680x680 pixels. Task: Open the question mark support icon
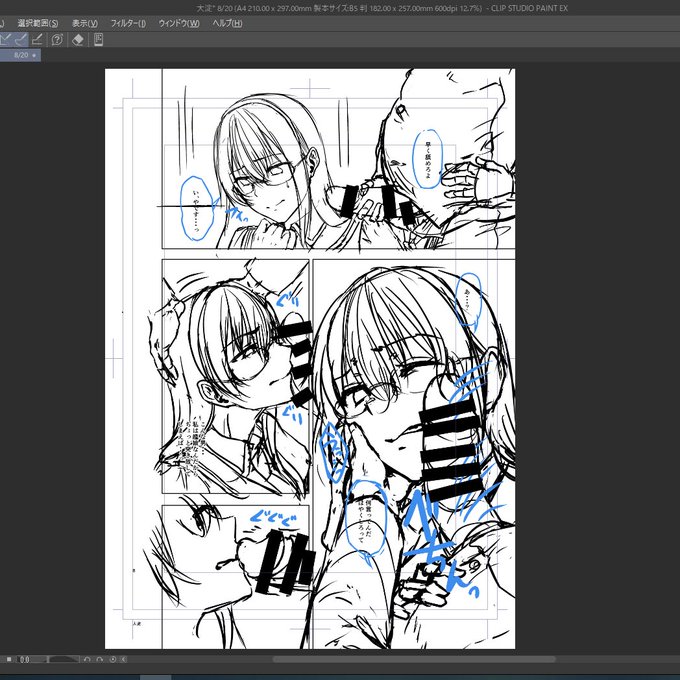(57, 39)
